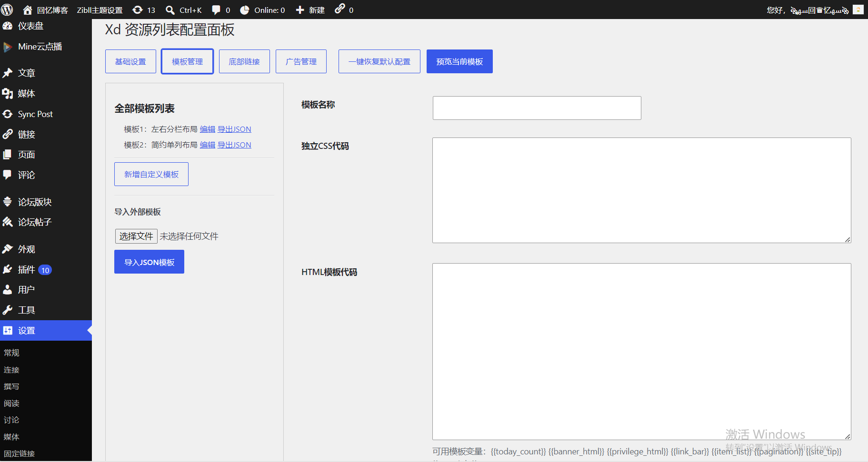The image size is (868, 462).
Task: Click the 预览当前模板 button
Action: (459, 61)
